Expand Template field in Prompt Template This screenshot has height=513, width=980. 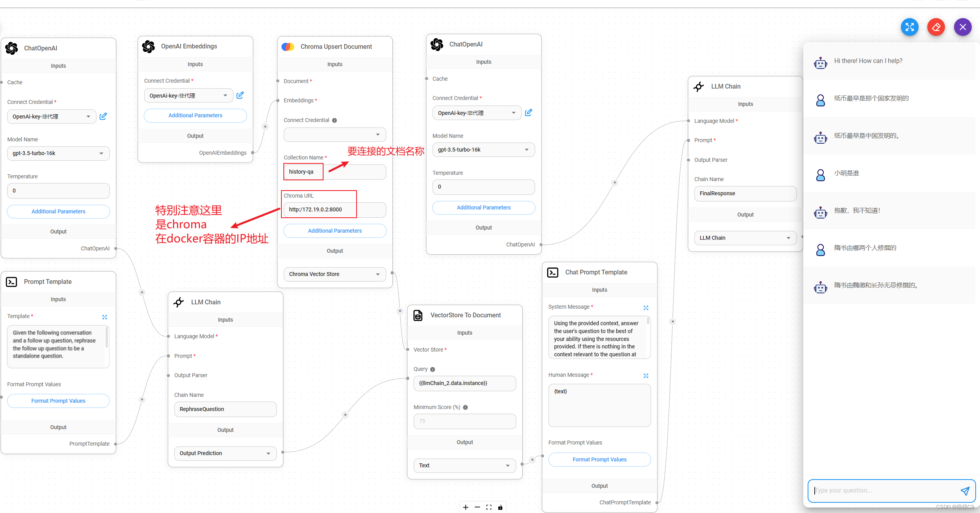(x=105, y=317)
